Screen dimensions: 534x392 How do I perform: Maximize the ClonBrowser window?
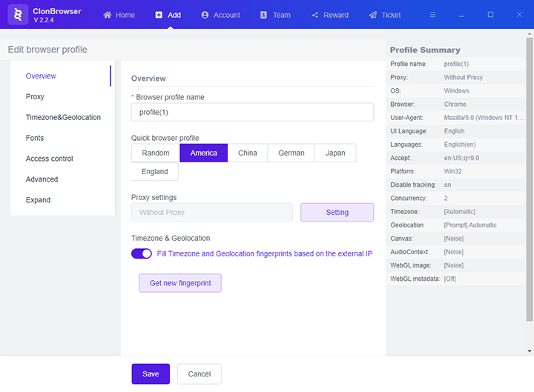tap(490, 15)
